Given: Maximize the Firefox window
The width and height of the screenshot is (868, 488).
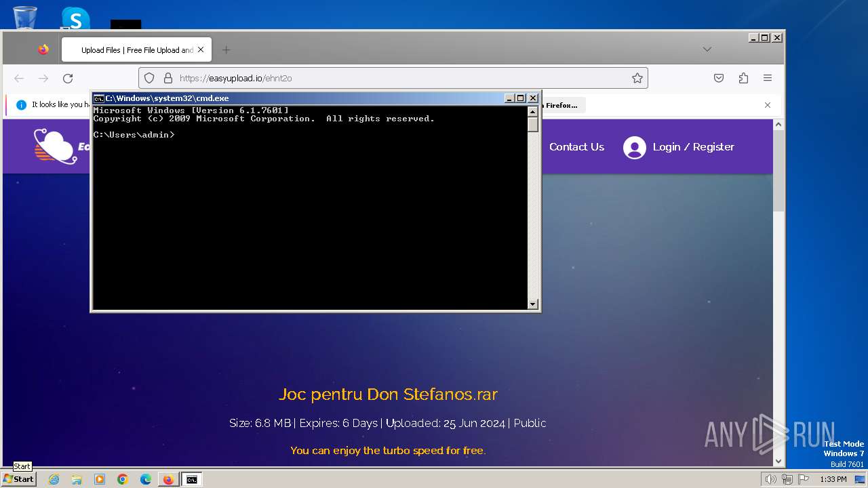Looking at the screenshot, I should pyautogui.click(x=765, y=38).
